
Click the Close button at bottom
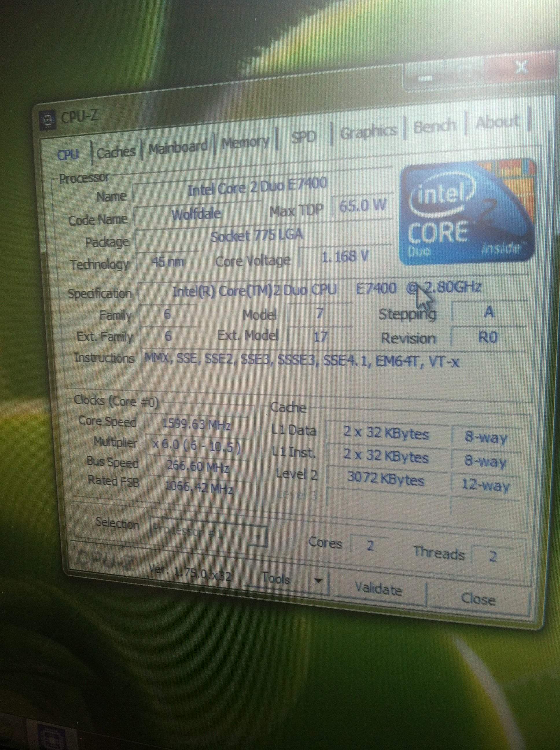coord(478,600)
